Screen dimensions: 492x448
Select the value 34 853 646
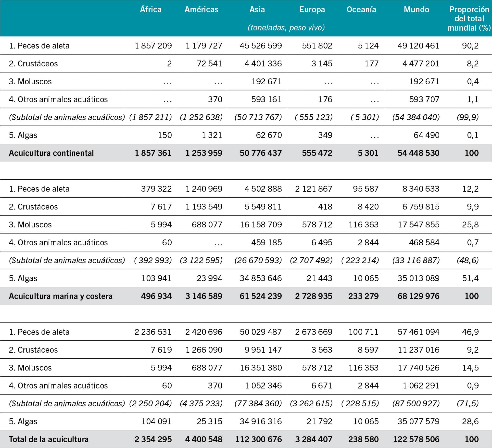click(261, 278)
